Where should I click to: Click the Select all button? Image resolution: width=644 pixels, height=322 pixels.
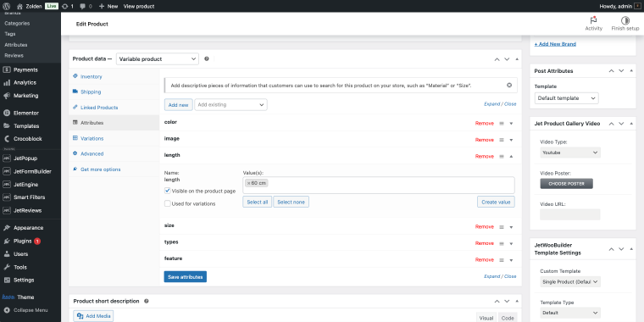(257, 202)
